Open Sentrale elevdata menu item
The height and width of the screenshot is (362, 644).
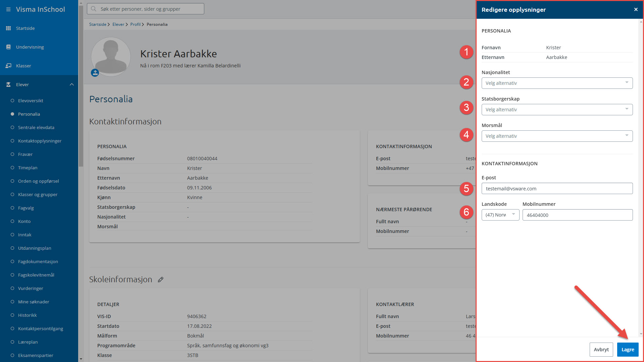[36, 127]
